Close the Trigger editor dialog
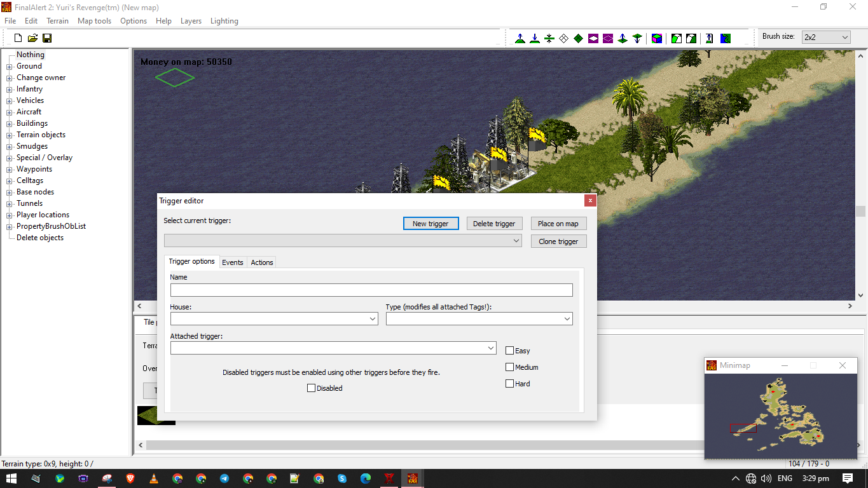The image size is (868, 488). (590, 200)
